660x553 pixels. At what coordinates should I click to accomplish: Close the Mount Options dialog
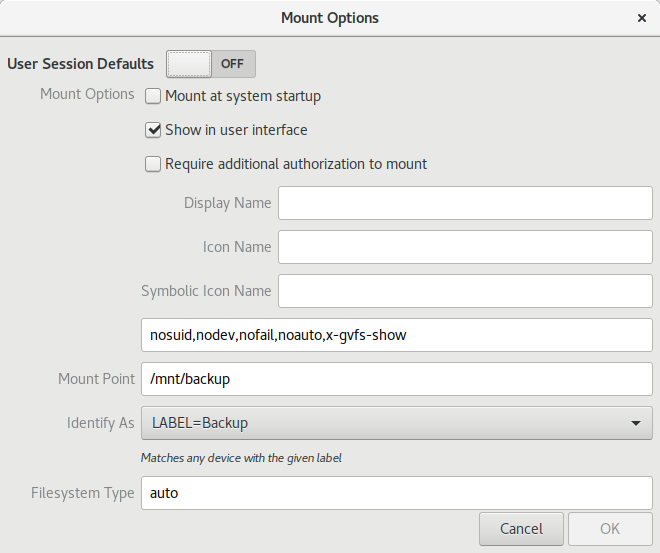(641, 18)
